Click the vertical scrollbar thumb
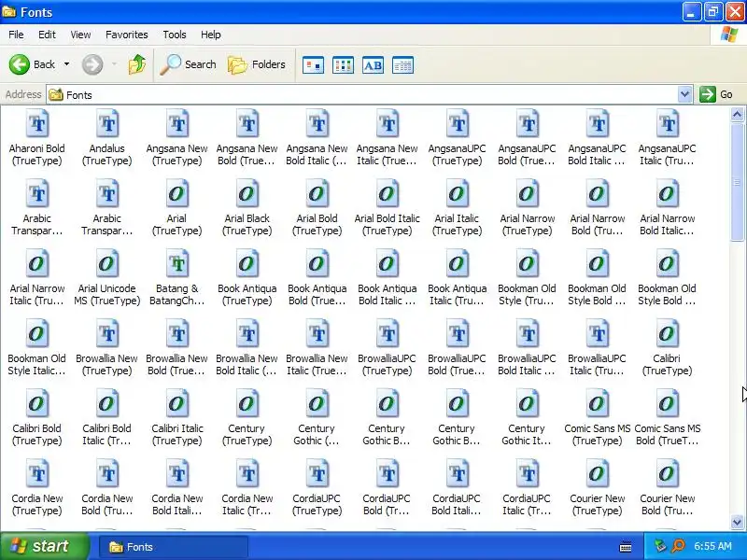This screenshot has height=560, width=747. point(737,182)
